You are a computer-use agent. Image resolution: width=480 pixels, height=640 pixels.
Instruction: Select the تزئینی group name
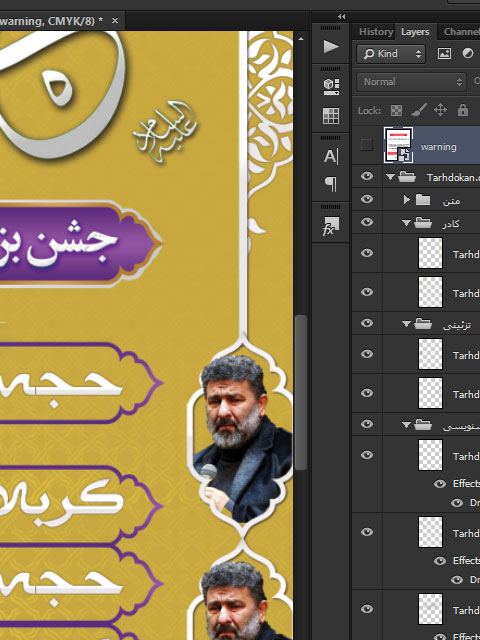[x=457, y=325]
